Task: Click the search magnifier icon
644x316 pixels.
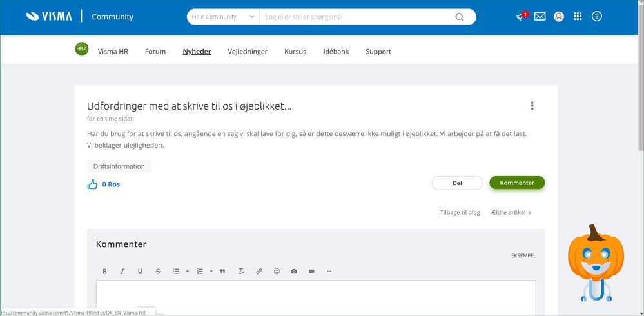Action: pyautogui.click(x=459, y=17)
